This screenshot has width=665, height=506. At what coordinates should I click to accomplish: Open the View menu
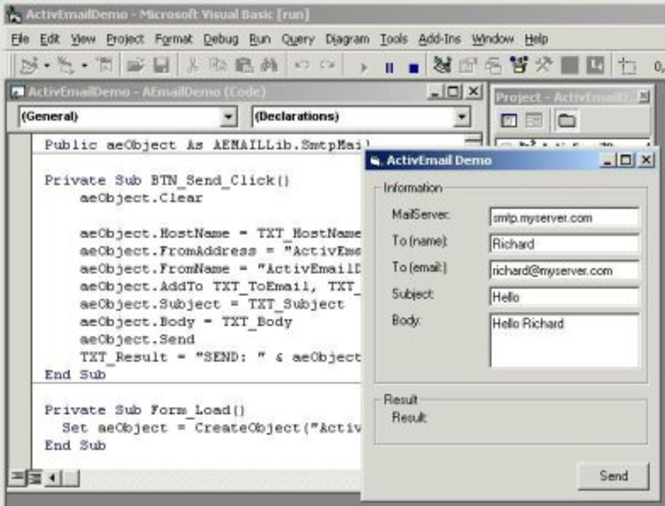click(x=83, y=39)
